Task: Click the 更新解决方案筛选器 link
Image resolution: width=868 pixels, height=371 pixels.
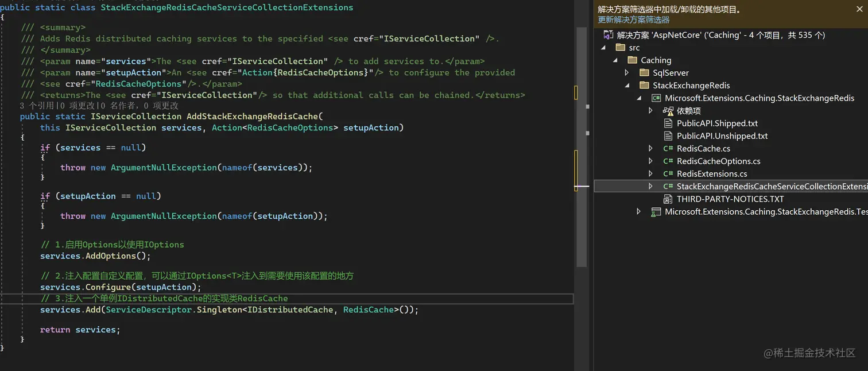Action: point(634,20)
